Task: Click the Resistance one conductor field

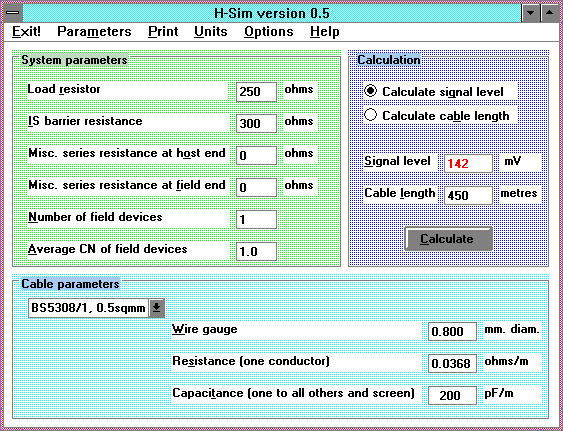Action: click(x=452, y=363)
